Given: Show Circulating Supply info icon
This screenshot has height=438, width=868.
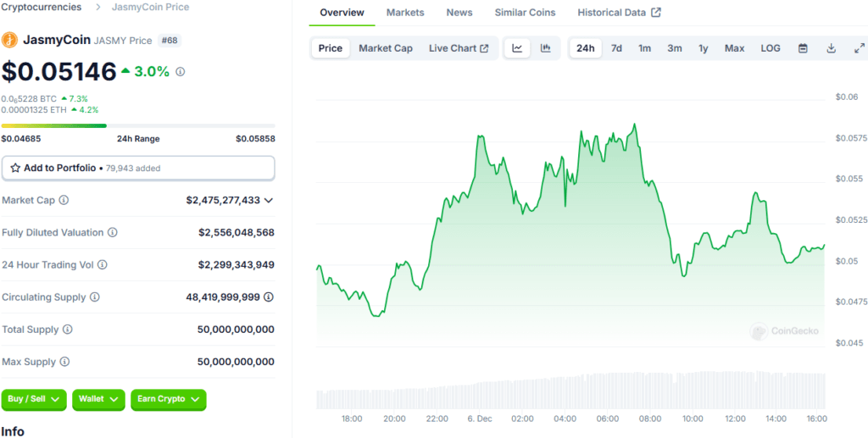Looking at the screenshot, I should (x=95, y=297).
